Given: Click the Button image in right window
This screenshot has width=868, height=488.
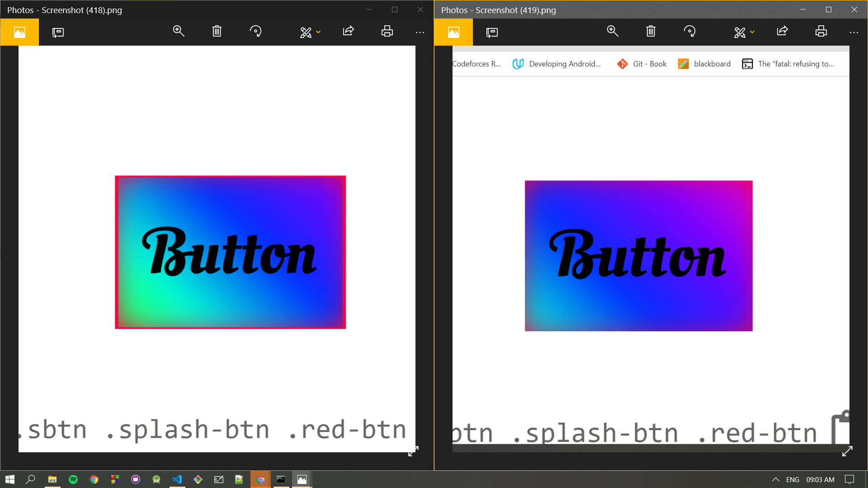Looking at the screenshot, I should pos(638,256).
